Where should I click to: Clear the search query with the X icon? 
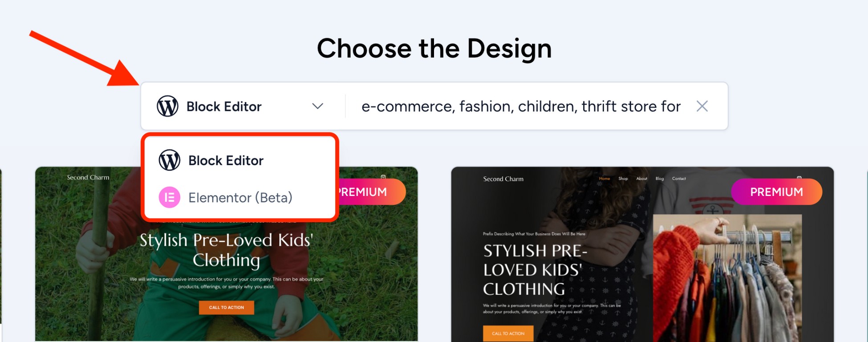[x=702, y=106]
